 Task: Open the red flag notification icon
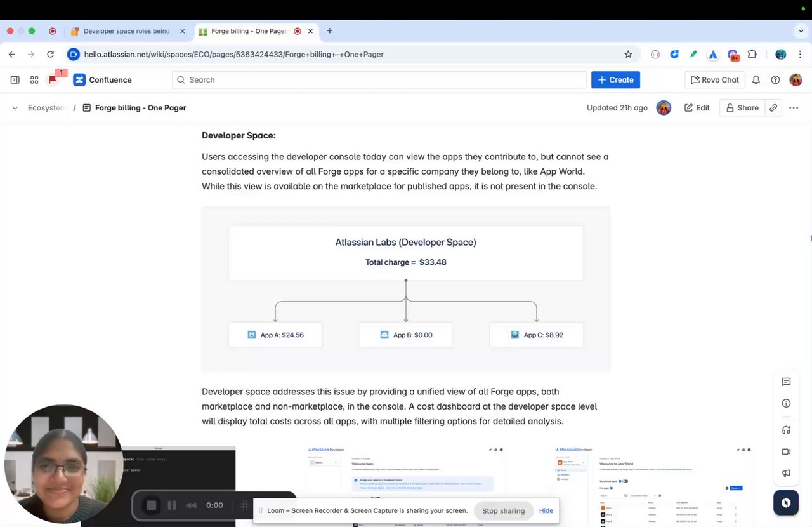tap(53, 80)
